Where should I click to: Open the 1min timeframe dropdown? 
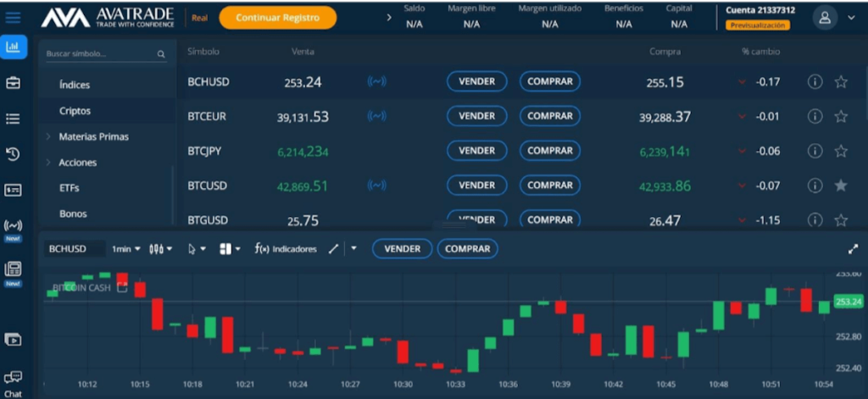coord(126,249)
